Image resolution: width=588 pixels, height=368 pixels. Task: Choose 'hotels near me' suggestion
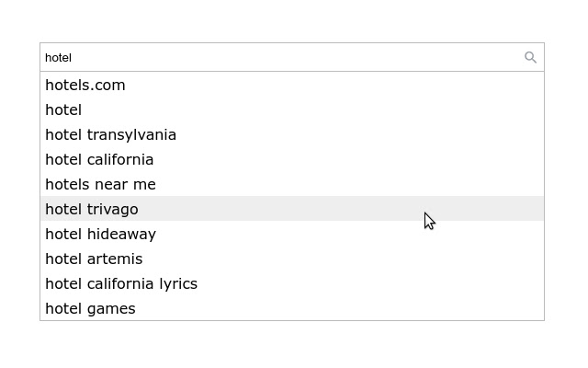click(x=100, y=184)
